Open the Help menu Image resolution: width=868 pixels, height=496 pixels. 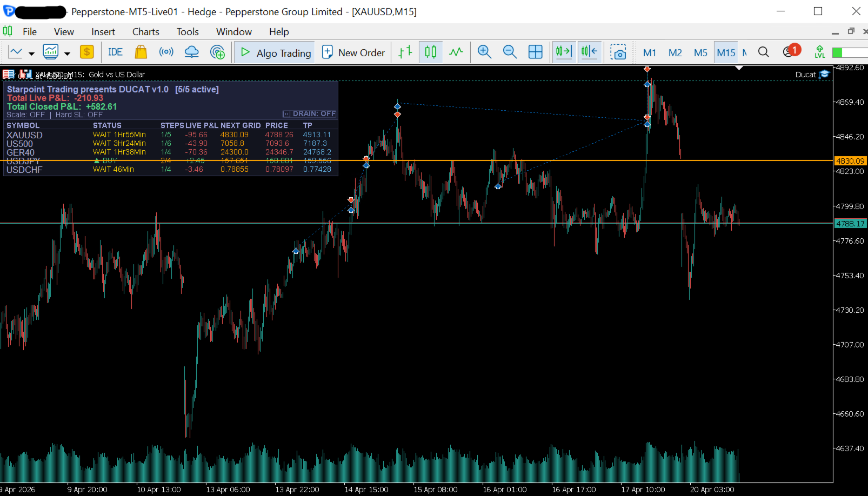279,32
